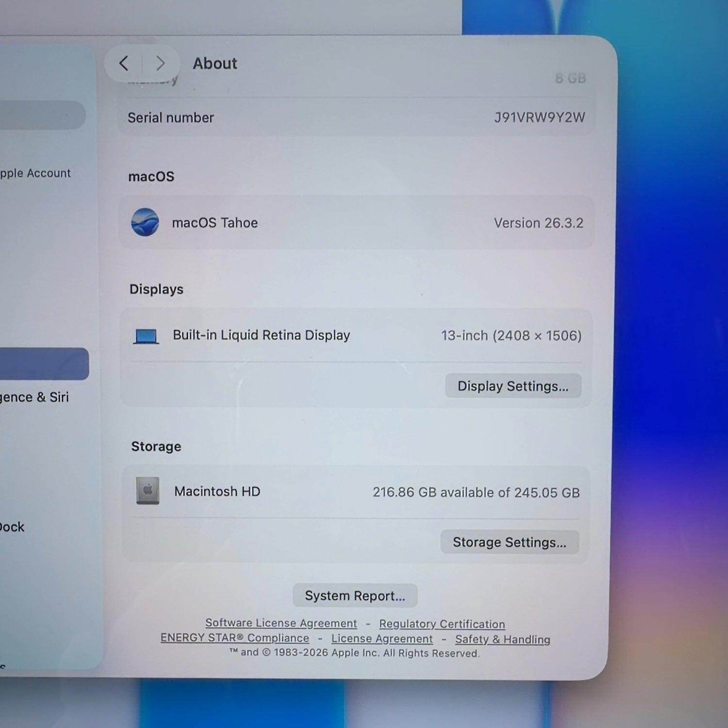
Task: Select the Dock sidebar item
Action: [x=12, y=527]
